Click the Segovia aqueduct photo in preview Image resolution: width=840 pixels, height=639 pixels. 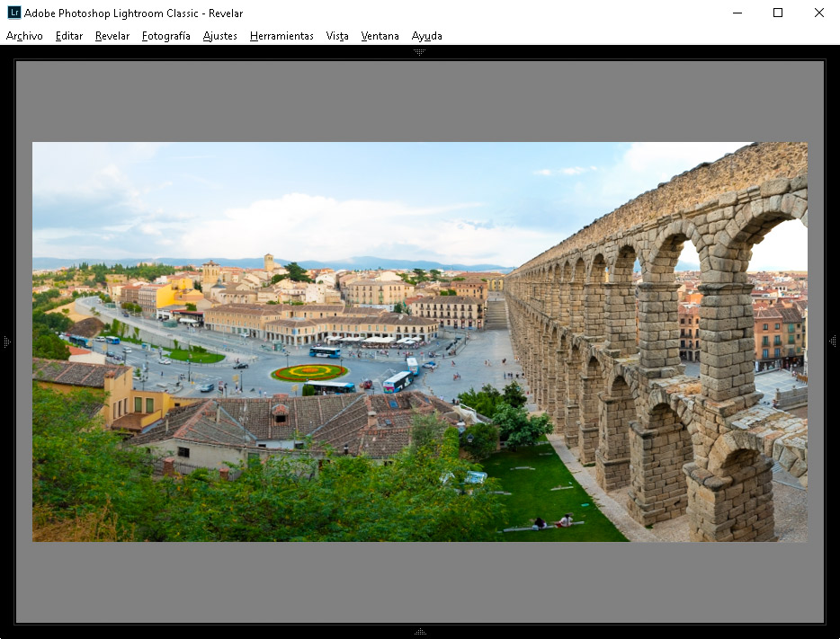point(419,342)
